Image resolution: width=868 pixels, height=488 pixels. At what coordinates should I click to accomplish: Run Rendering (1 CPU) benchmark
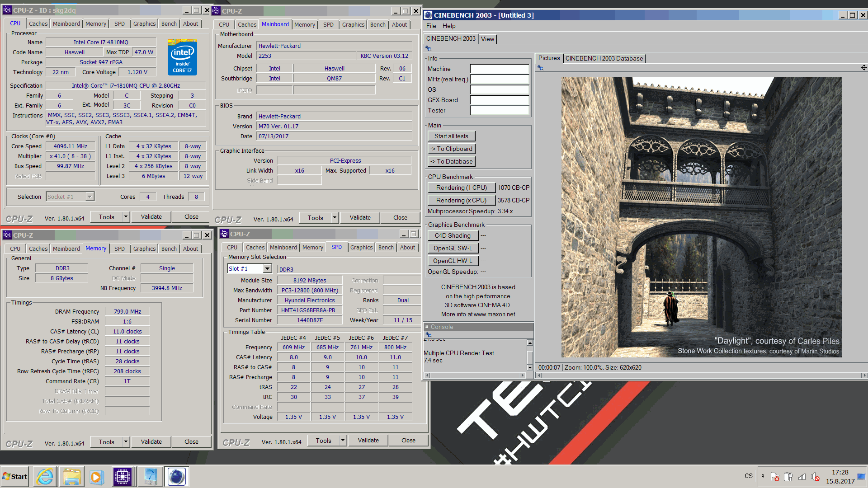point(461,188)
